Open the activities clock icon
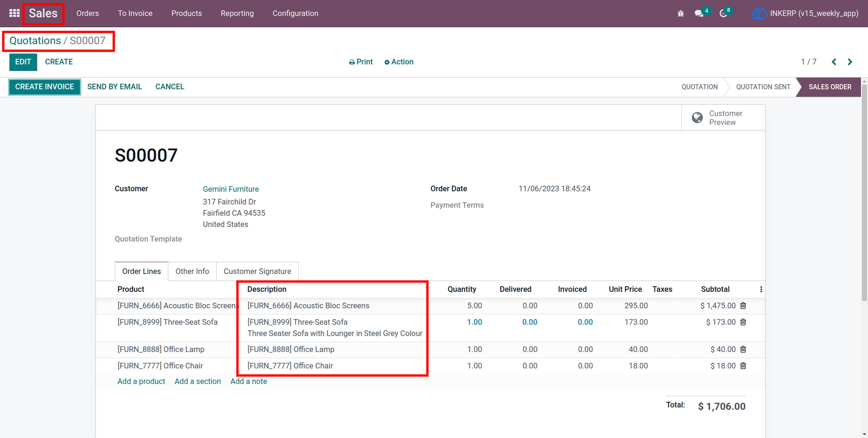The width and height of the screenshot is (868, 438). [724, 14]
